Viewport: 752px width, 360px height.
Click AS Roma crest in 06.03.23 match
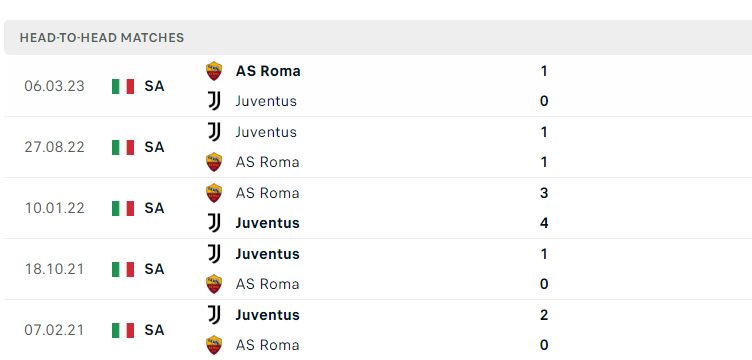tap(214, 71)
